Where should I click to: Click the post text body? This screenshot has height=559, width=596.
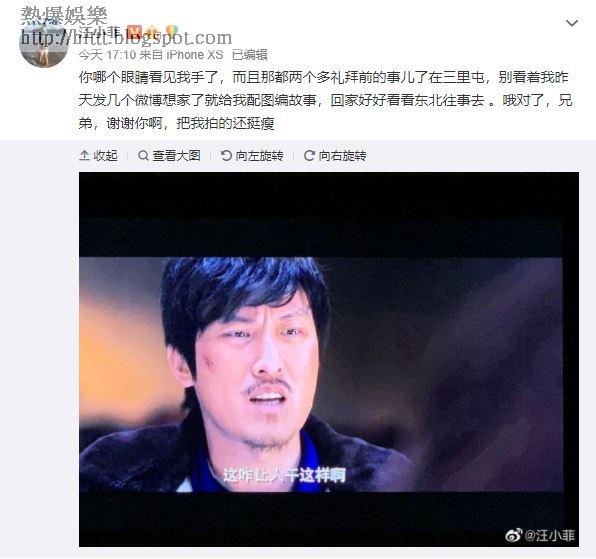tap(326, 100)
